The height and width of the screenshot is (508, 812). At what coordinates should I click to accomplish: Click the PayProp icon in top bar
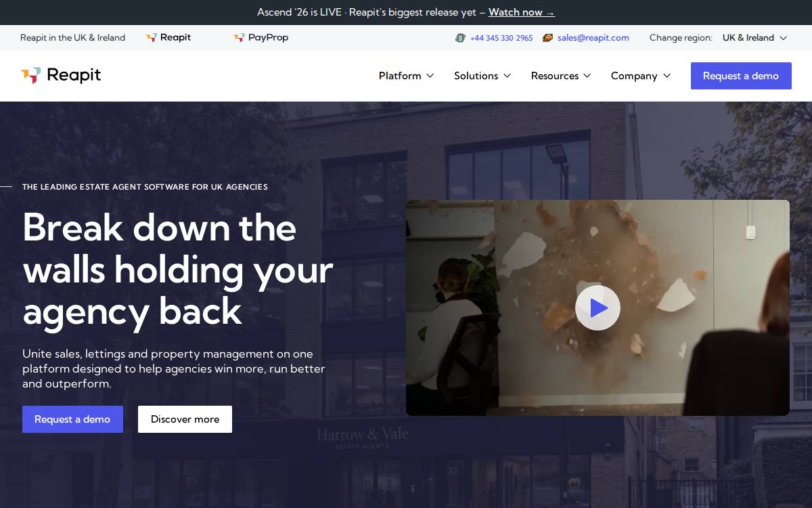click(239, 38)
